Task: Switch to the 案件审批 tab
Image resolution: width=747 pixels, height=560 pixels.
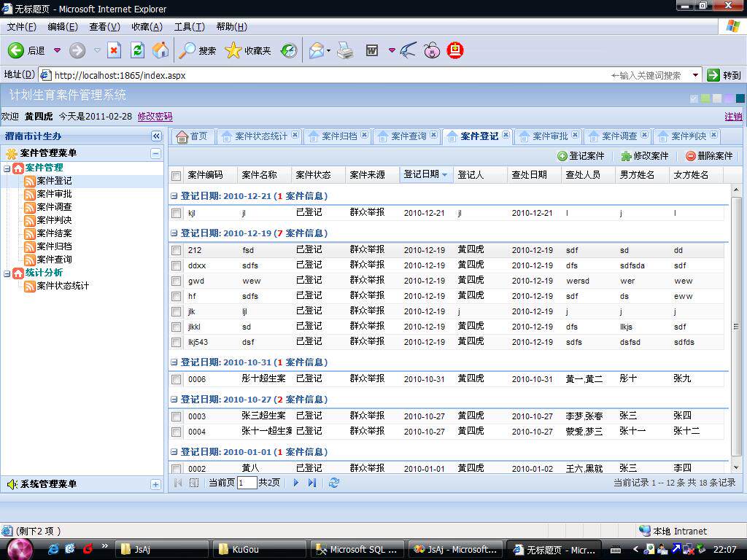Action: click(x=550, y=136)
